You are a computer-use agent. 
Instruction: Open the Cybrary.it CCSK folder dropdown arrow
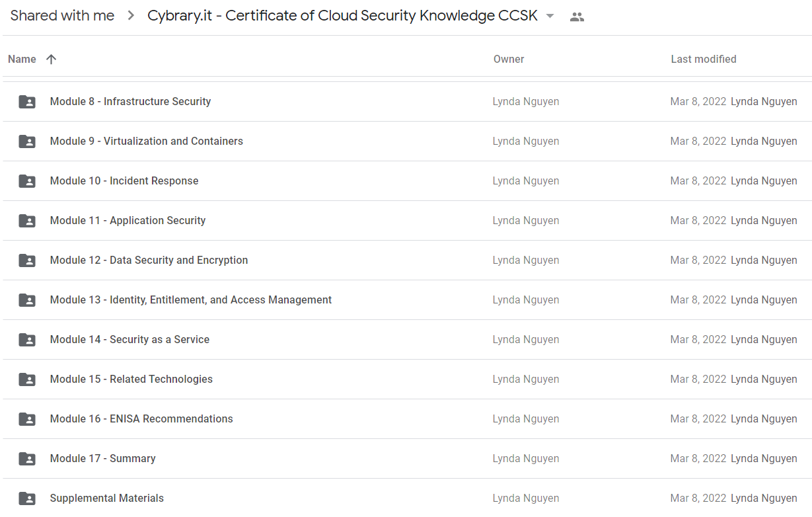click(x=550, y=17)
